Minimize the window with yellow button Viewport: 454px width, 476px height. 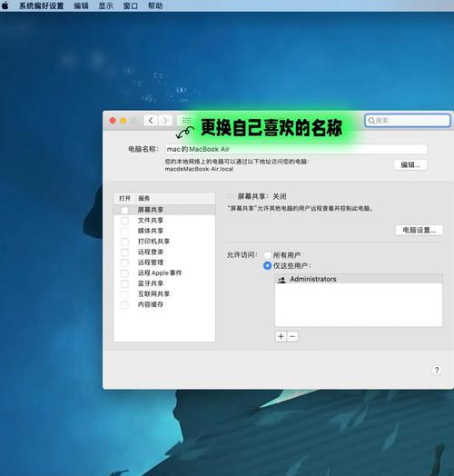click(123, 121)
